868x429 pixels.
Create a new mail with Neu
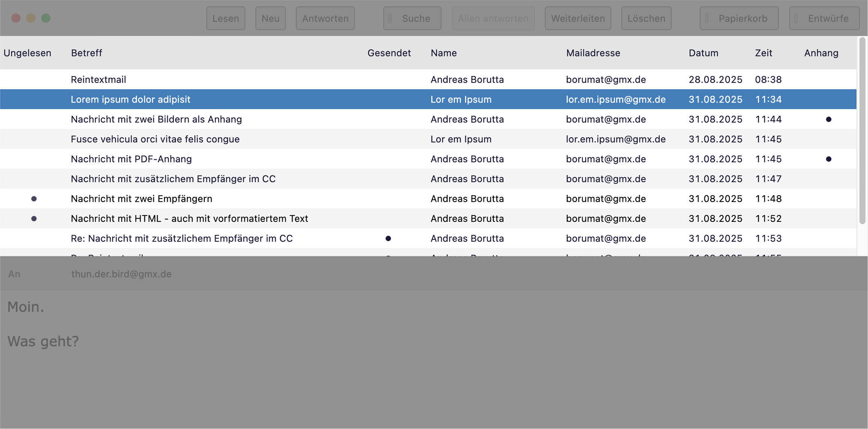(x=270, y=18)
